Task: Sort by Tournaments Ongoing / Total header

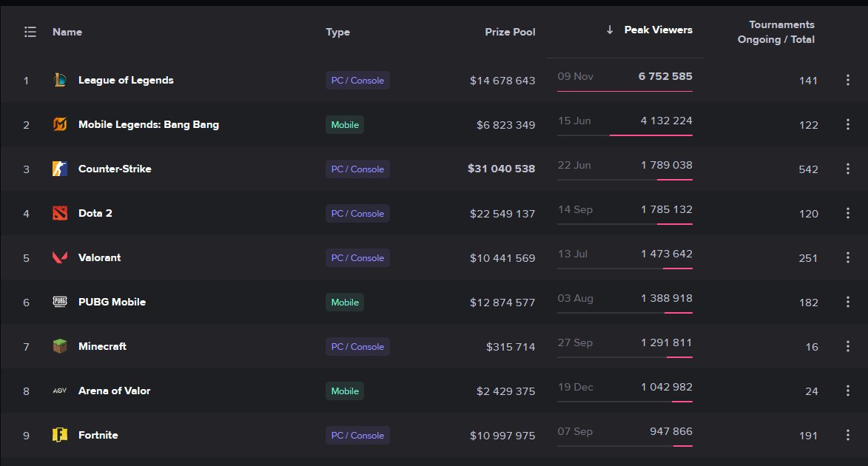Action: click(776, 32)
